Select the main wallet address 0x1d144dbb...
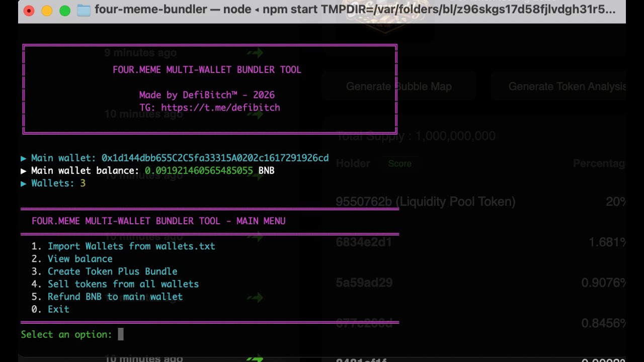The height and width of the screenshot is (362, 644). point(215,158)
